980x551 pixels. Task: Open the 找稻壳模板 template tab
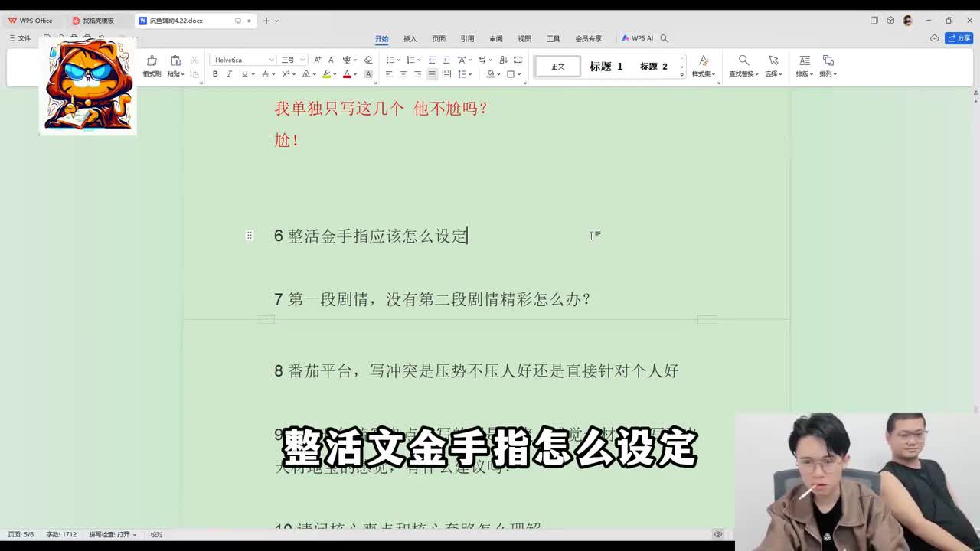pyautogui.click(x=98, y=21)
